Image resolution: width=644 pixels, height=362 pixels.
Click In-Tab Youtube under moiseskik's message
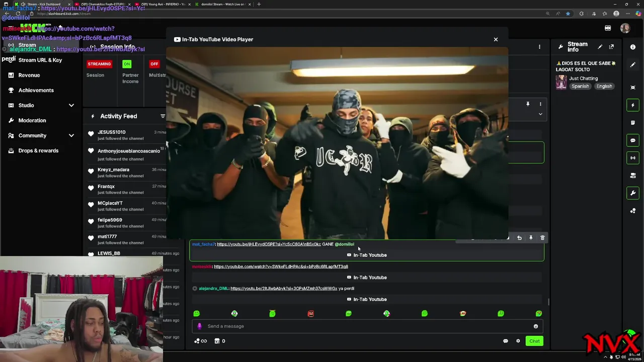(x=367, y=278)
